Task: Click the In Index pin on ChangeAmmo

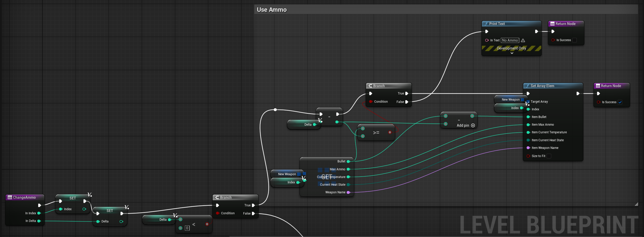Action: point(39,213)
